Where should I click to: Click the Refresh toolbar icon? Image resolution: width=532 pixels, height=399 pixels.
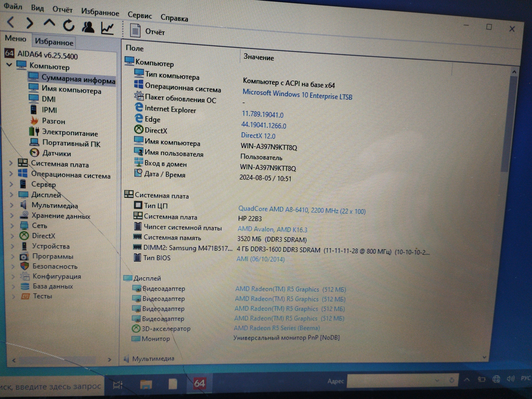pos(69,25)
